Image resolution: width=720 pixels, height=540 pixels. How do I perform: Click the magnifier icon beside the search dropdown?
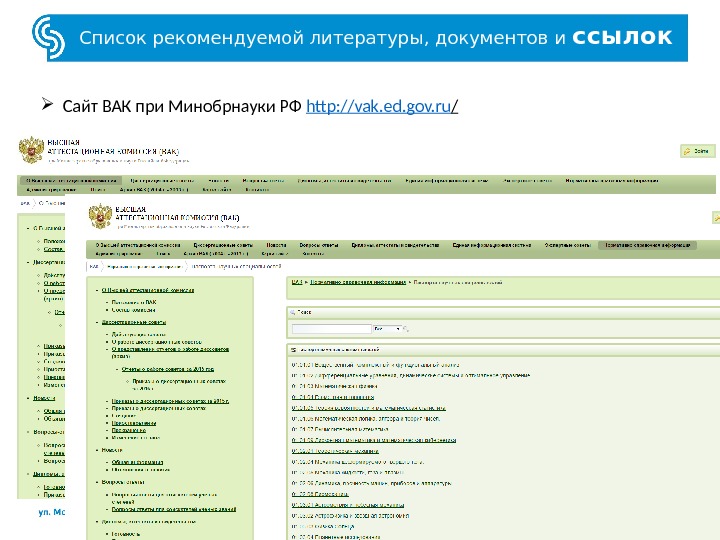coord(406,329)
